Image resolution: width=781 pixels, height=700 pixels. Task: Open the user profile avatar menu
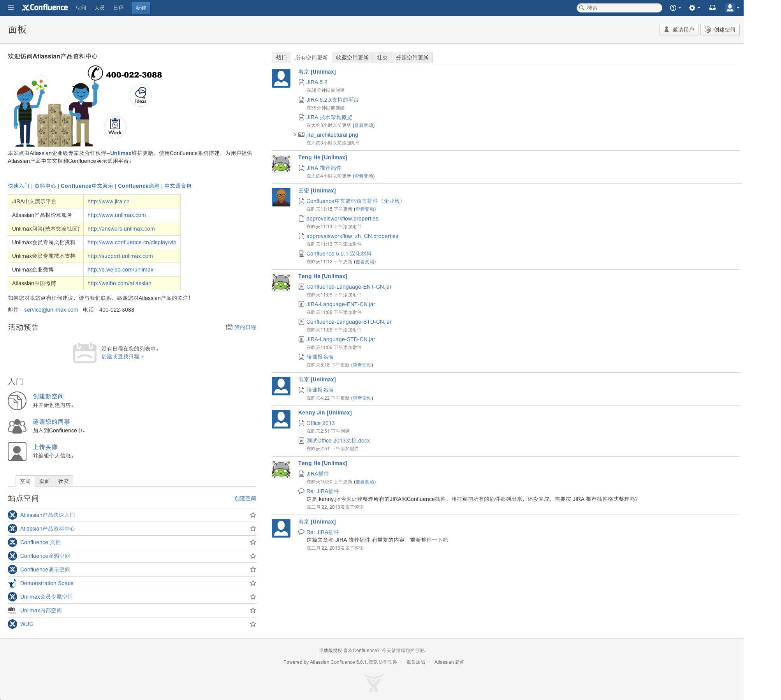click(732, 8)
